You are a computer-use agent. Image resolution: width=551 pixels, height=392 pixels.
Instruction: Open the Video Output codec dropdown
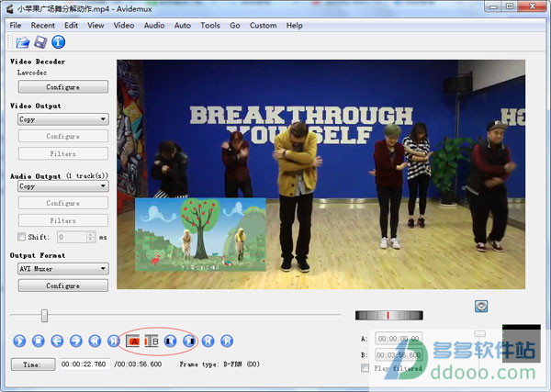pos(63,119)
